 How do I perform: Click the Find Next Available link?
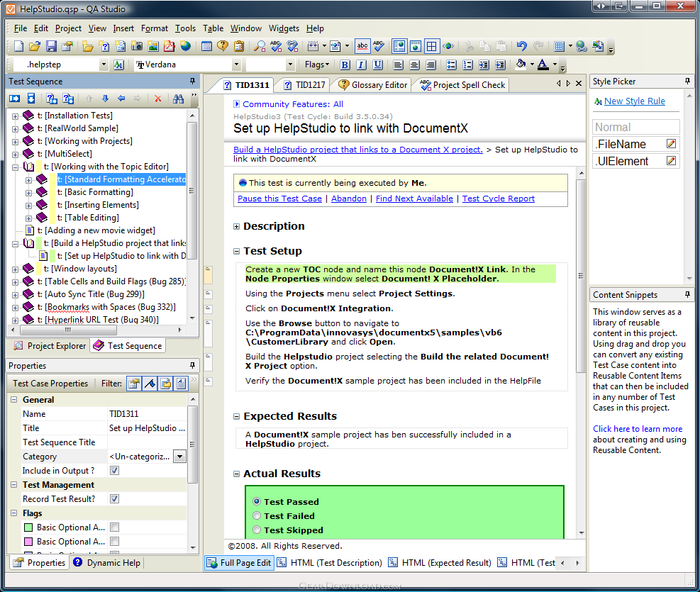[x=414, y=199]
